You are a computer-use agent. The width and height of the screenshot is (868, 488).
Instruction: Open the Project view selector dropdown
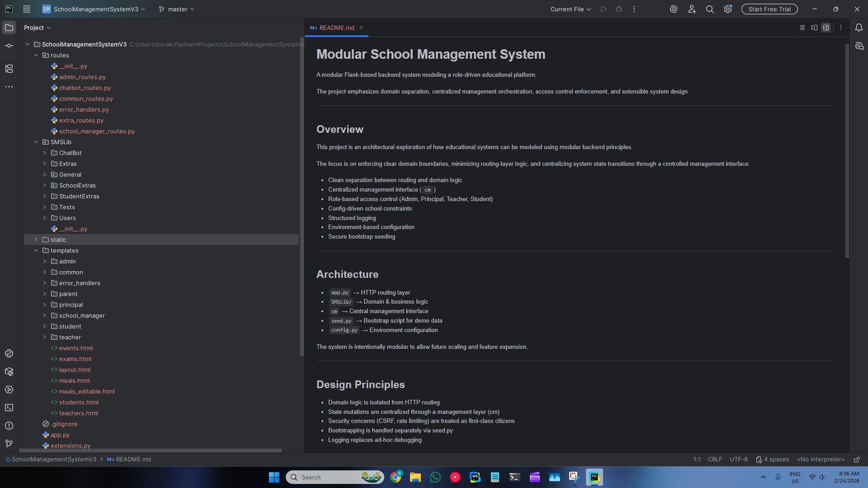click(x=37, y=28)
